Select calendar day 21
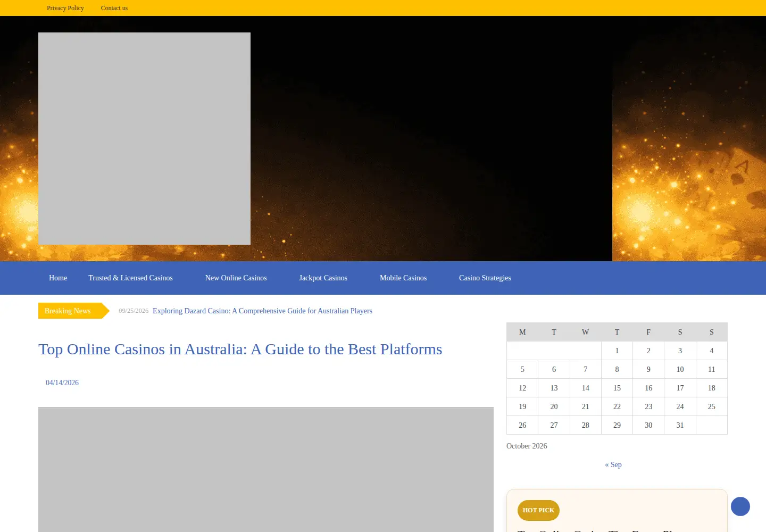Viewport: 766px width, 532px height. 586,406
